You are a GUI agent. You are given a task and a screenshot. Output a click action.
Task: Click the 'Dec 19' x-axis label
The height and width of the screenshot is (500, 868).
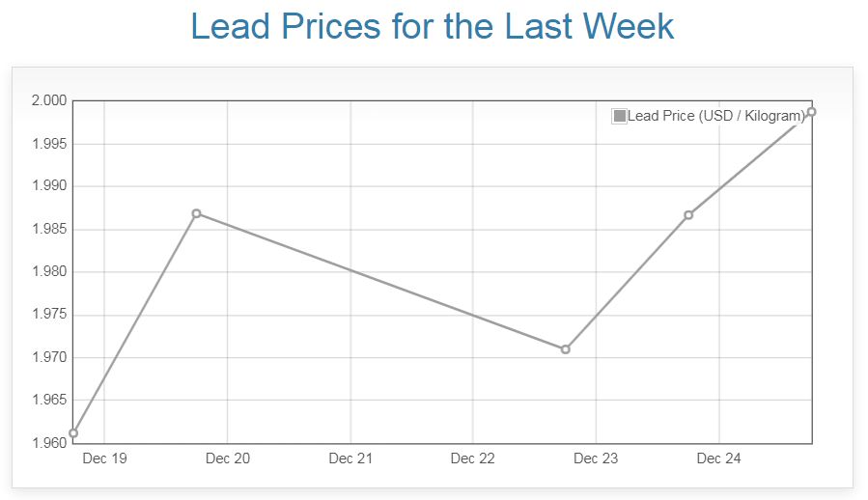(104, 458)
